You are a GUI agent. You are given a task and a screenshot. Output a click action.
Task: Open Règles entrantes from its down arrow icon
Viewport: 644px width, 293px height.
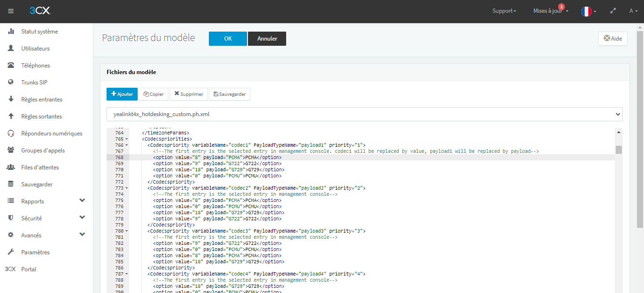(11, 100)
